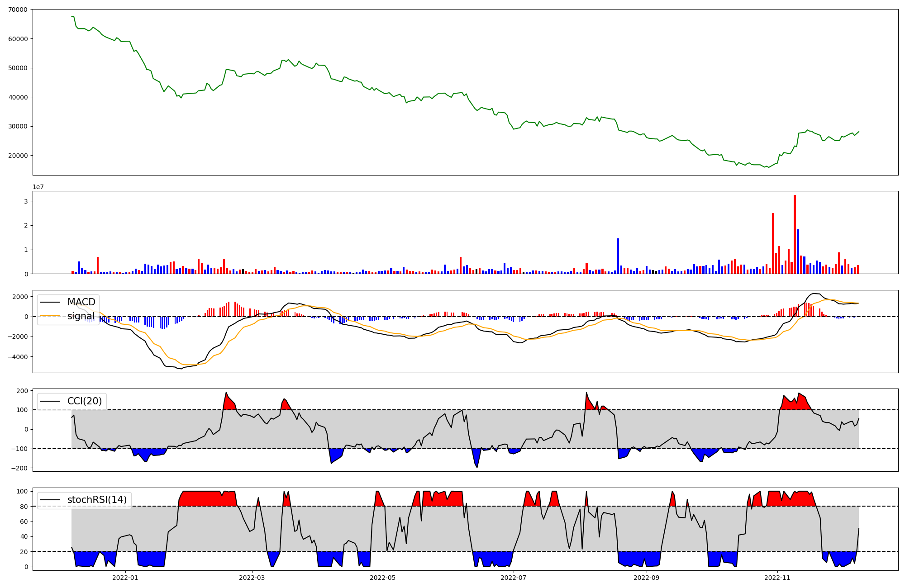Click the orange signal legend line swatch
Viewport: 905px width, 588px height.
point(50,316)
